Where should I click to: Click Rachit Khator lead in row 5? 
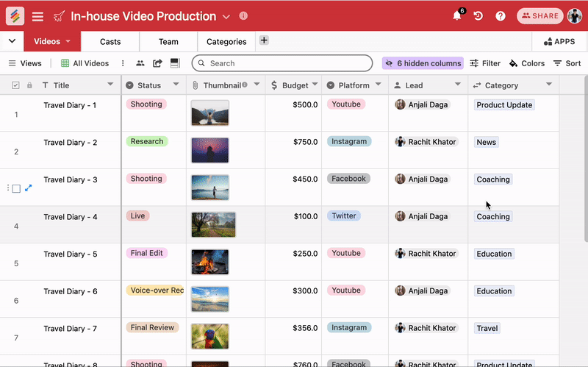click(x=426, y=253)
